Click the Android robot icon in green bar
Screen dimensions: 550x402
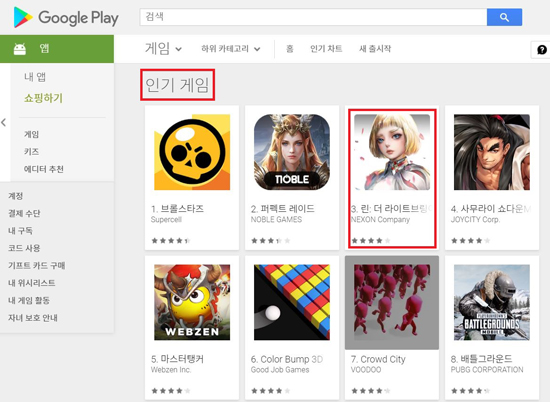click(20, 49)
